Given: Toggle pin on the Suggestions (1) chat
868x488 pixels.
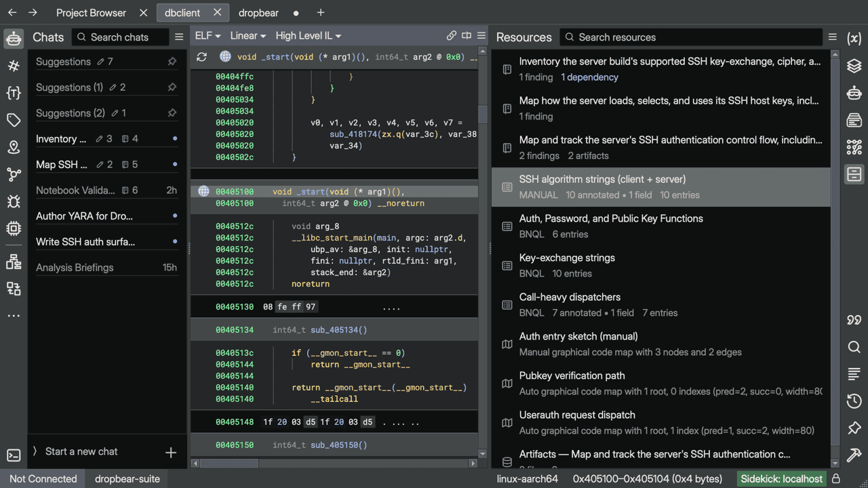Looking at the screenshot, I should tap(172, 87).
